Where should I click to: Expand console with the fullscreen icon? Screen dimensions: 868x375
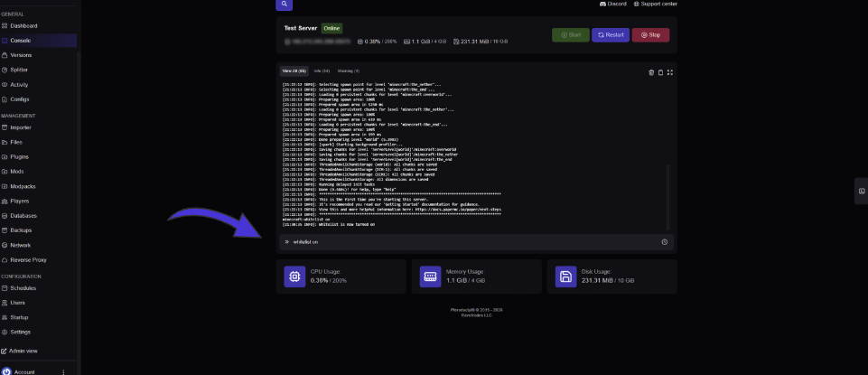pyautogui.click(x=670, y=72)
